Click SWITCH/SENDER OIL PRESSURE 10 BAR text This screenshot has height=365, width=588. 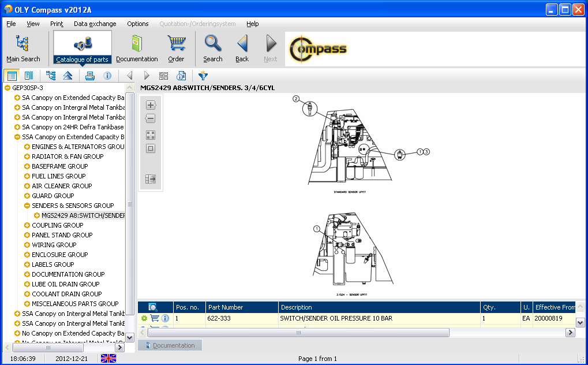[x=336, y=318]
